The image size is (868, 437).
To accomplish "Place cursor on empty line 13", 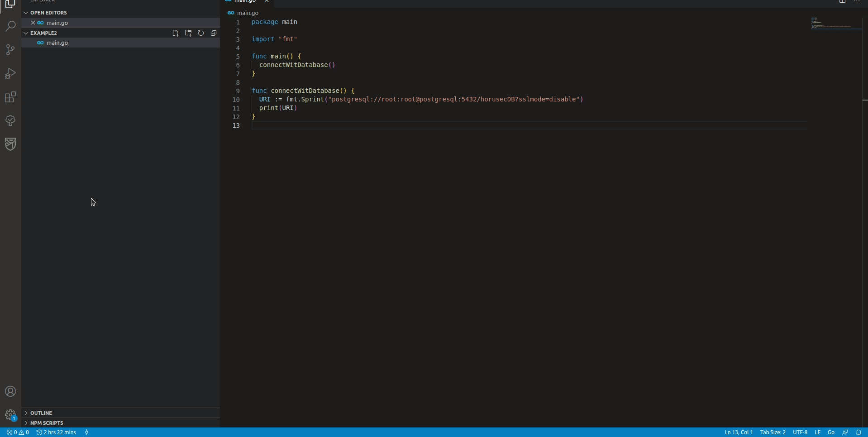I will [x=529, y=125].
